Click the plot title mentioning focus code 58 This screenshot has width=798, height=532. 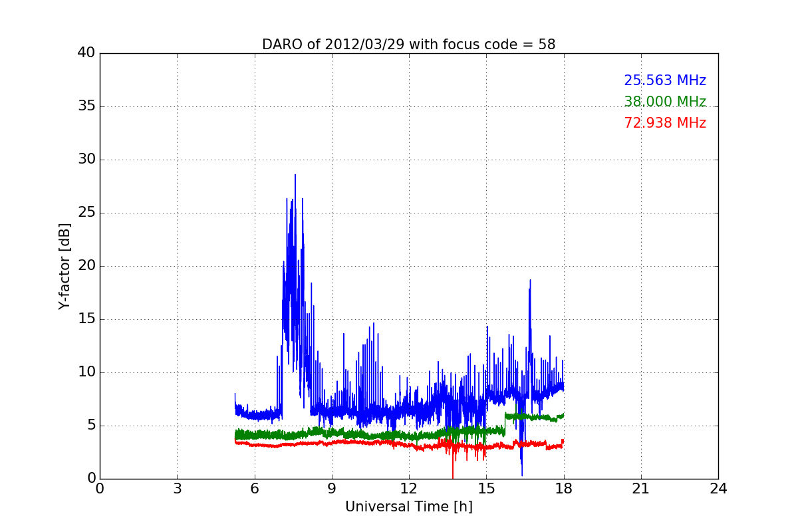coord(408,45)
